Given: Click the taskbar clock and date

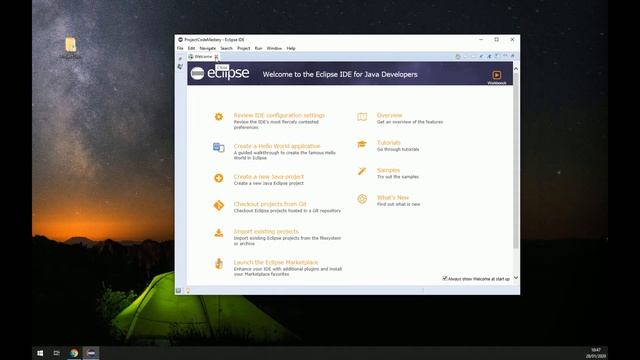Looking at the screenshot, I should [596, 353].
